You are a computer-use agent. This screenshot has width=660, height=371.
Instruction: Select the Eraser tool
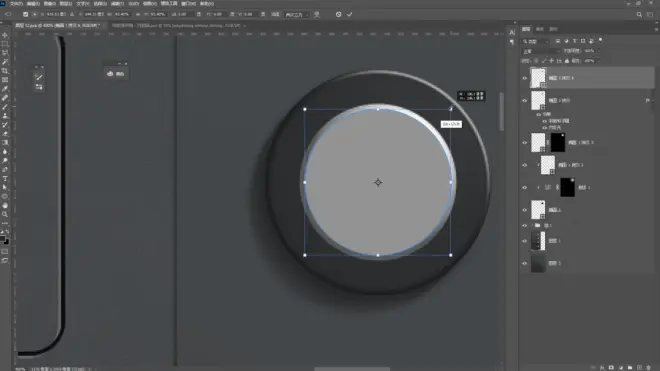(x=5, y=133)
